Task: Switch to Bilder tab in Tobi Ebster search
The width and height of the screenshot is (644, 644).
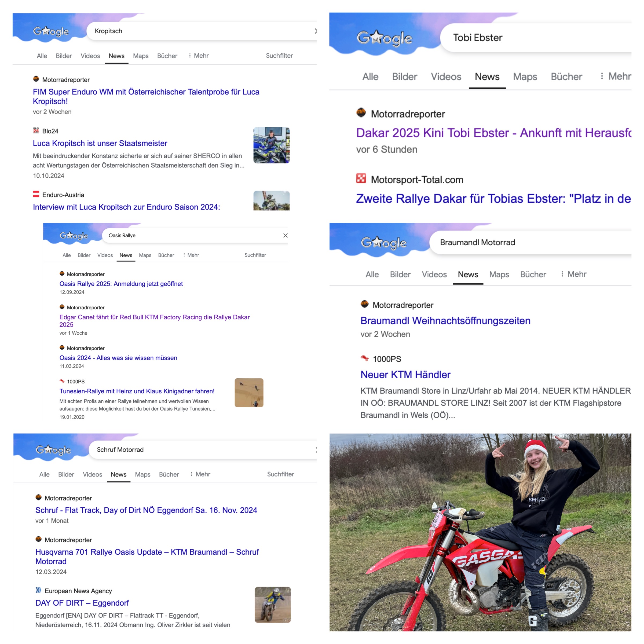Action: (x=404, y=77)
